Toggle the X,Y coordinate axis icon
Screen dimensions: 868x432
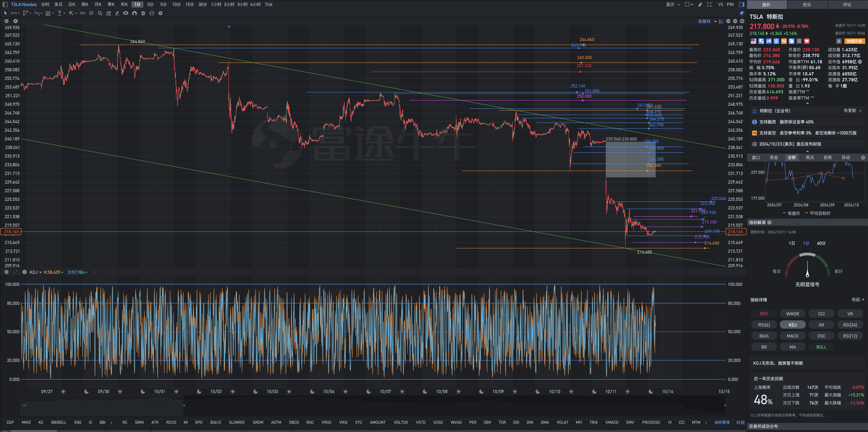click(x=721, y=21)
